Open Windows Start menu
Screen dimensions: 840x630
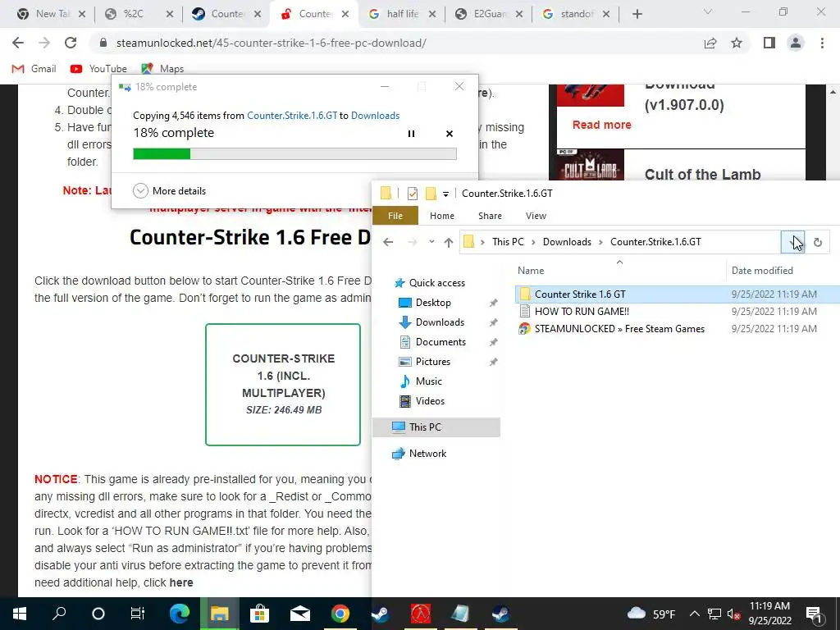[20, 614]
